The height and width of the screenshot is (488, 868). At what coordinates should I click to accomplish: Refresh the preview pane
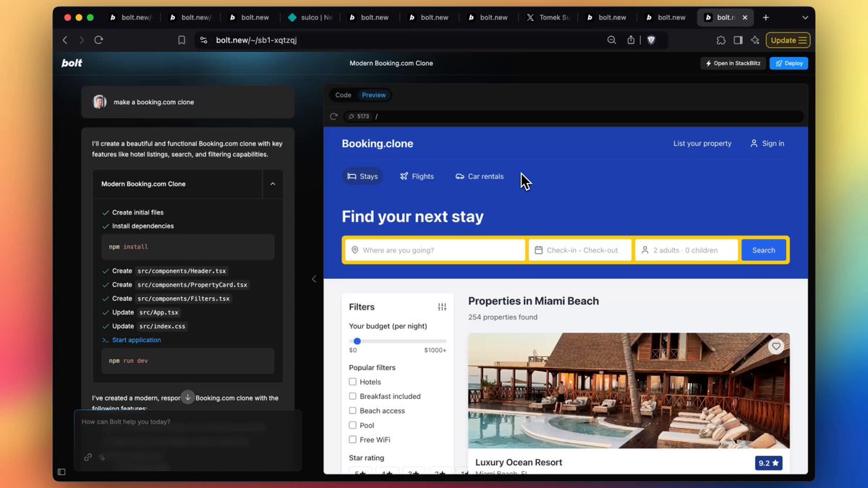333,116
